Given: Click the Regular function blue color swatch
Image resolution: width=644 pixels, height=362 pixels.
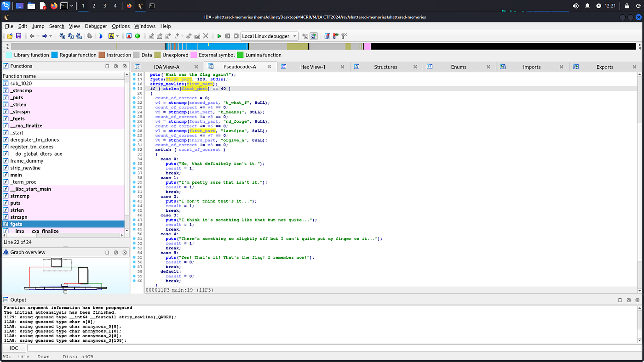Looking at the screenshot, I should coord(55,55).
